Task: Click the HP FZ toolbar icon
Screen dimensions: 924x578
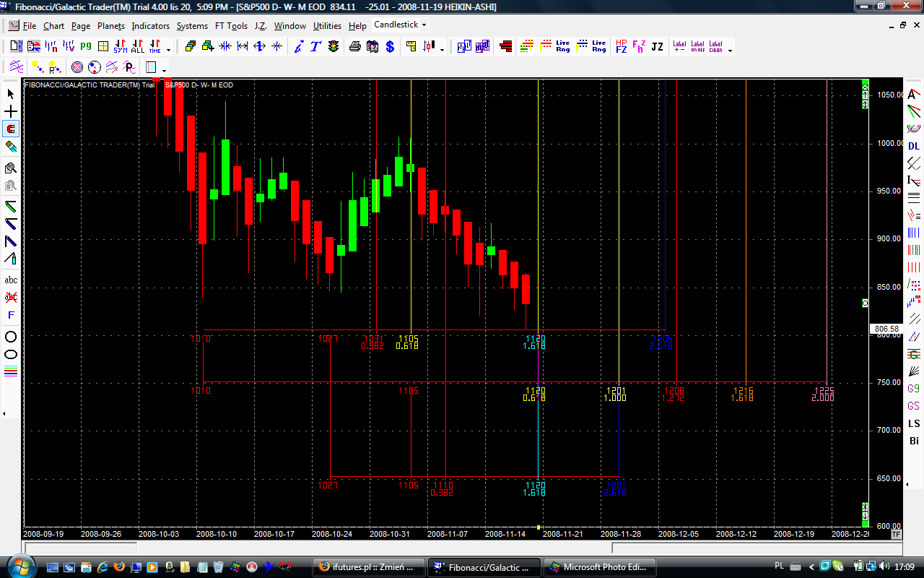Action: 621,47
